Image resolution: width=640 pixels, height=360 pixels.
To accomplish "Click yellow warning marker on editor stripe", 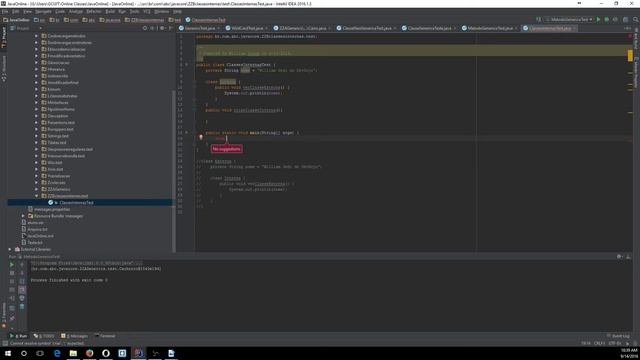I will coord(630,56).
